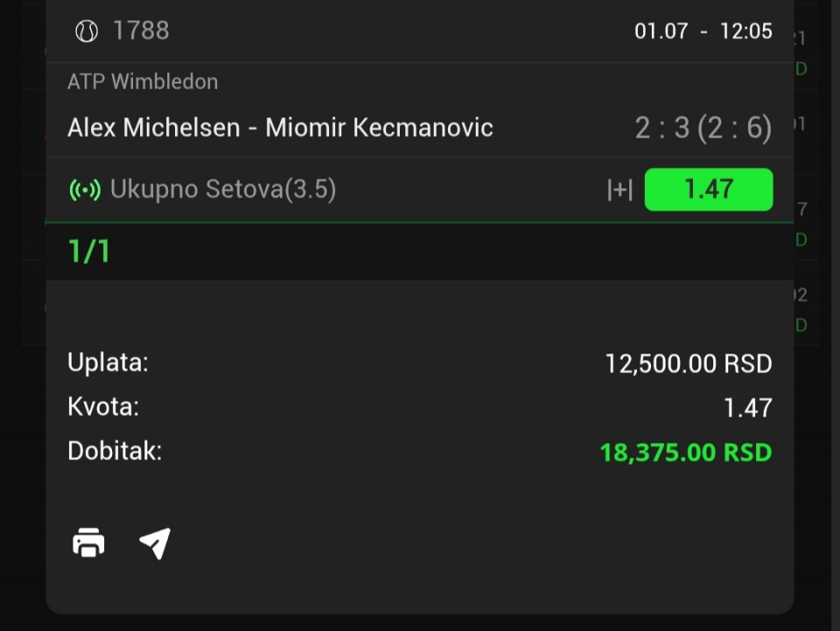Click the |+| icon beside the odds
Image resolution: width=840 pixels, height=631 pixels.
(619, 190)
